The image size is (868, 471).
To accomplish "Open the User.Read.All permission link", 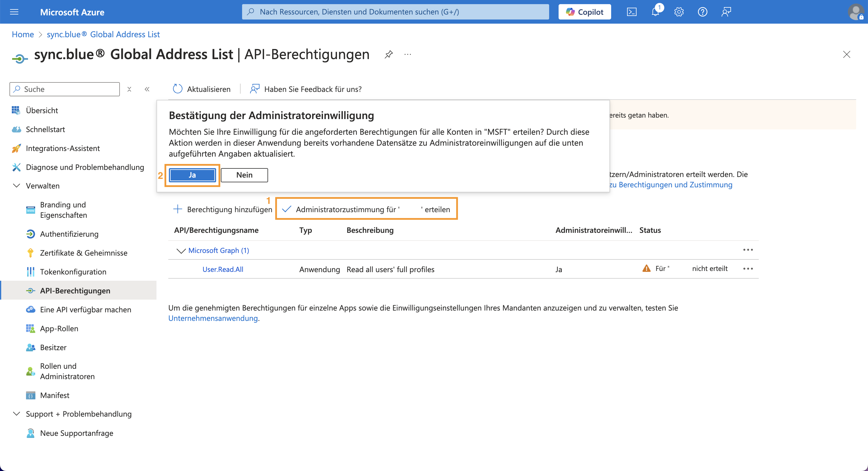I will (x=223, y=269).
